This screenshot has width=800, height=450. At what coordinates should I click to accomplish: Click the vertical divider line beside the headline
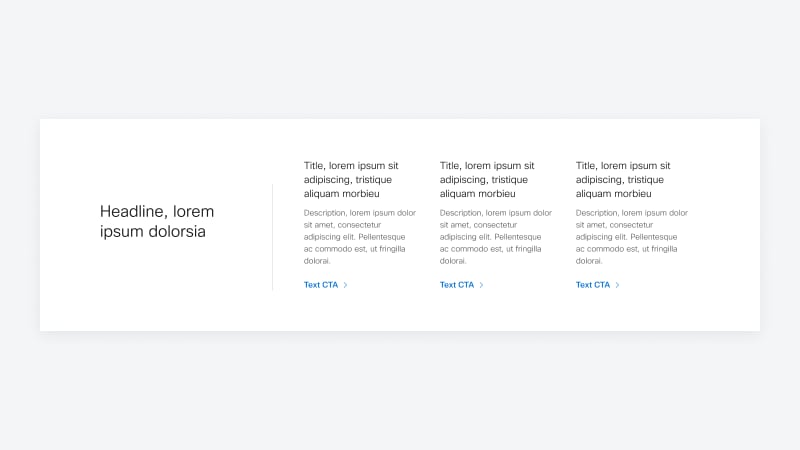coord(272,237)
